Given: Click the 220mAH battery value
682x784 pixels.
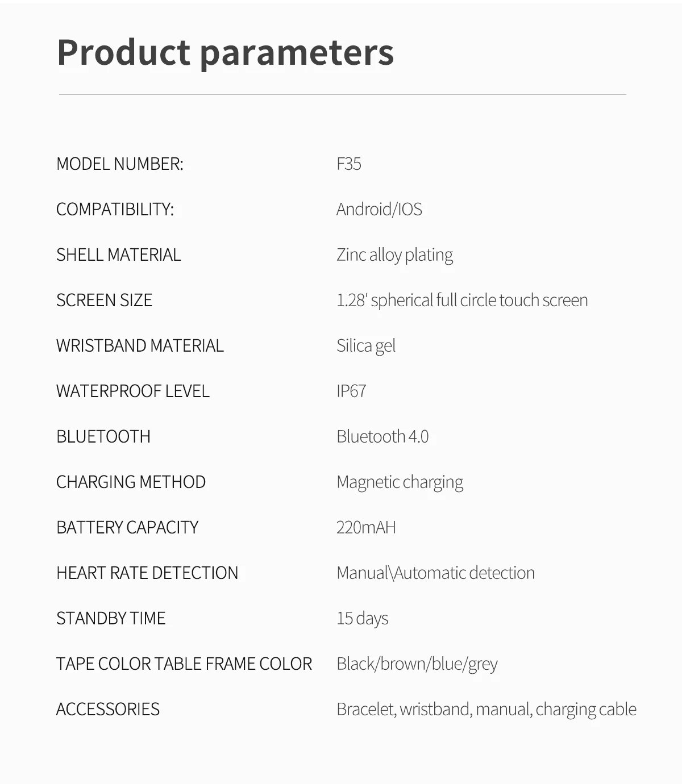Looking at the screenshot, I should click(x=366, y=528).
